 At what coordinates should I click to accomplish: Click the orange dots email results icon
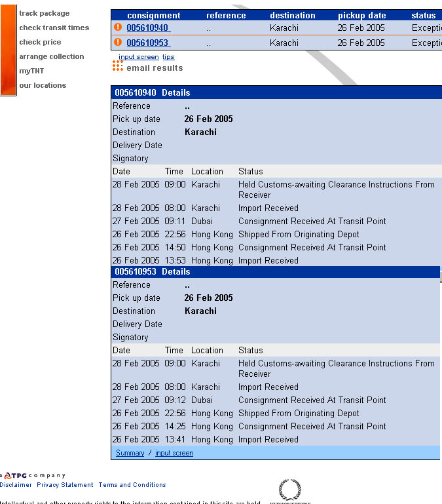pos(118,66)
